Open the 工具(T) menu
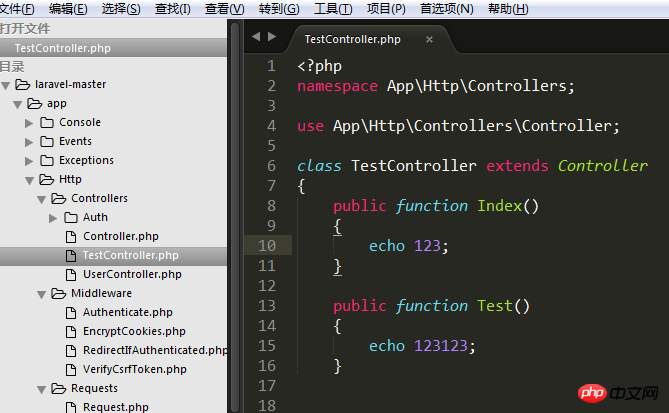669x413 pixels. click(x=333, y=9)
